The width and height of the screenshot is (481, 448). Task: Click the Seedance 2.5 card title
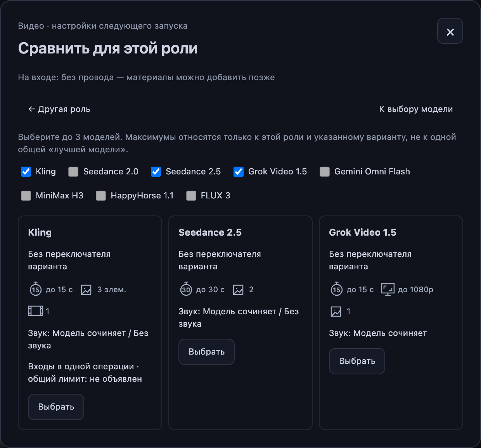[210, 233]
